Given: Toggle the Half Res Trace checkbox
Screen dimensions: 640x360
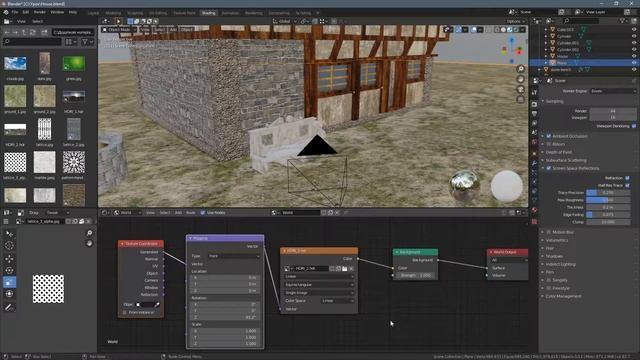Looking at the screenshot, I should pos(627,185).
